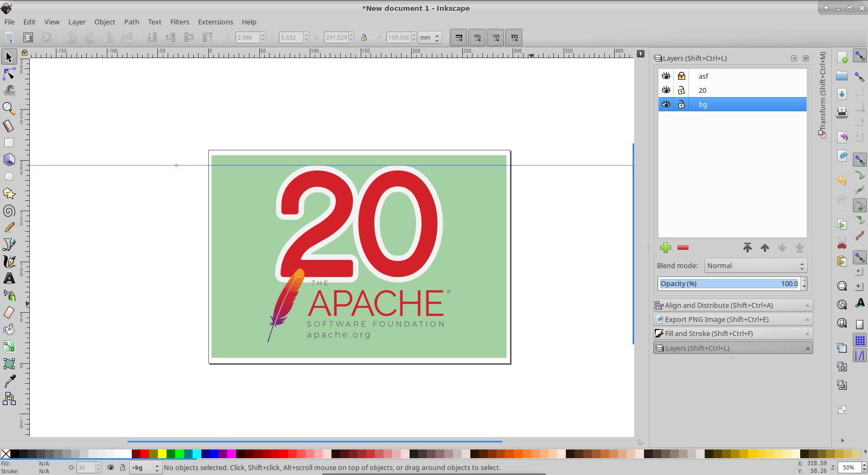Expand Fill and Stroke panel
Screen dimensions: 868x475
coord(733,333)
